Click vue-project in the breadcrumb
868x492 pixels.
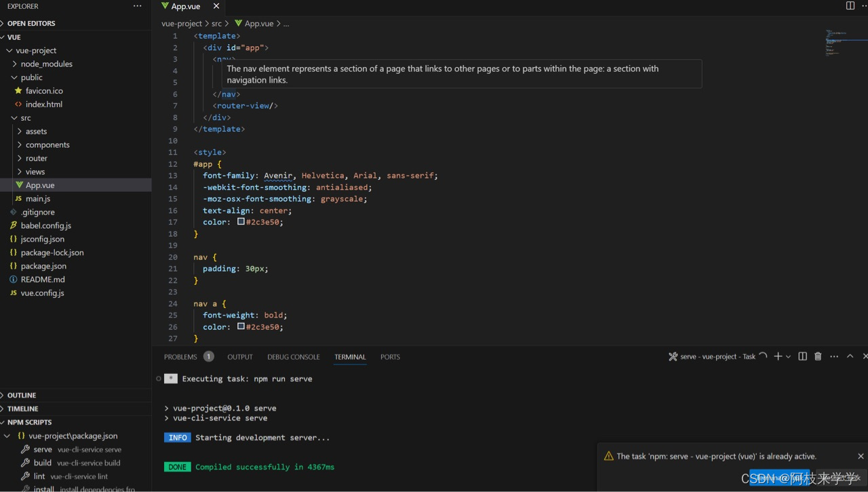(x=182, y=23)
